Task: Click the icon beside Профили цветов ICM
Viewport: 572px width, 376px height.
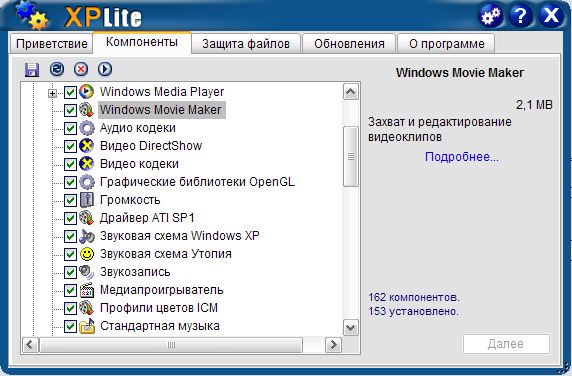Action: (x=86, y=308)
